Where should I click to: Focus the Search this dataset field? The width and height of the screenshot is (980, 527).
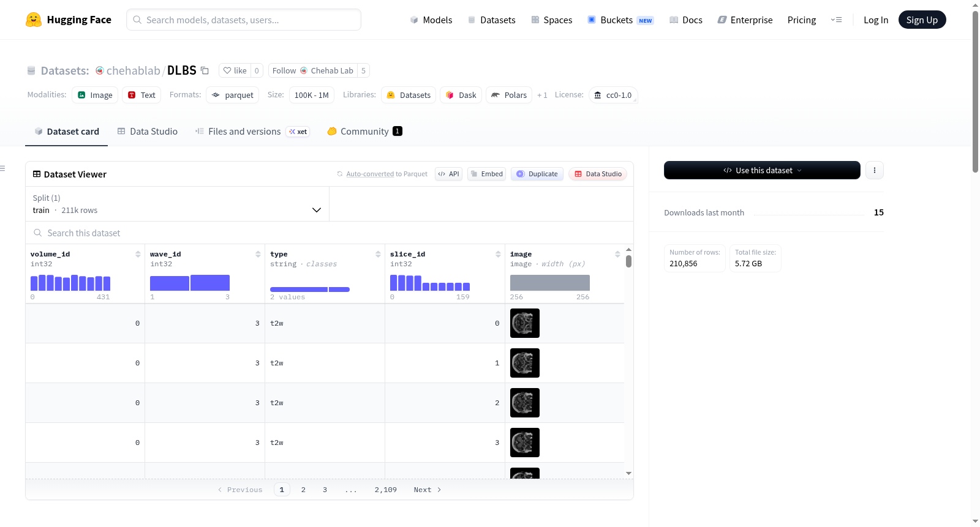(330, 233)
